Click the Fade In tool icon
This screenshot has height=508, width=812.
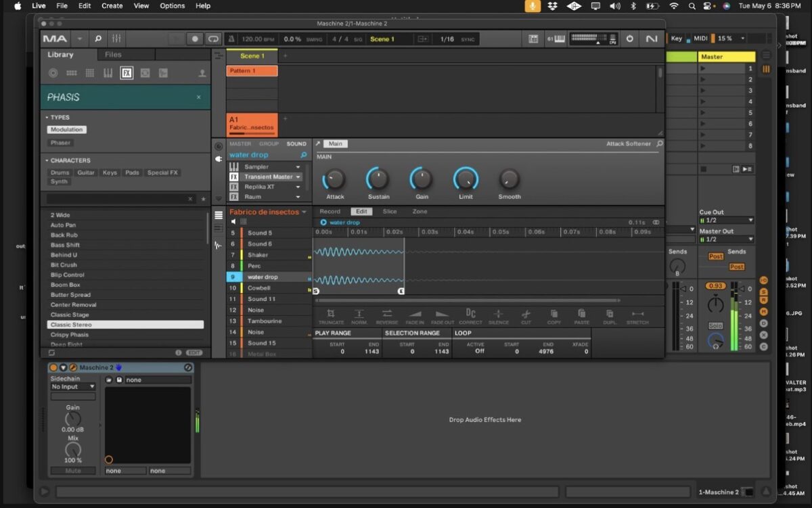415,314
